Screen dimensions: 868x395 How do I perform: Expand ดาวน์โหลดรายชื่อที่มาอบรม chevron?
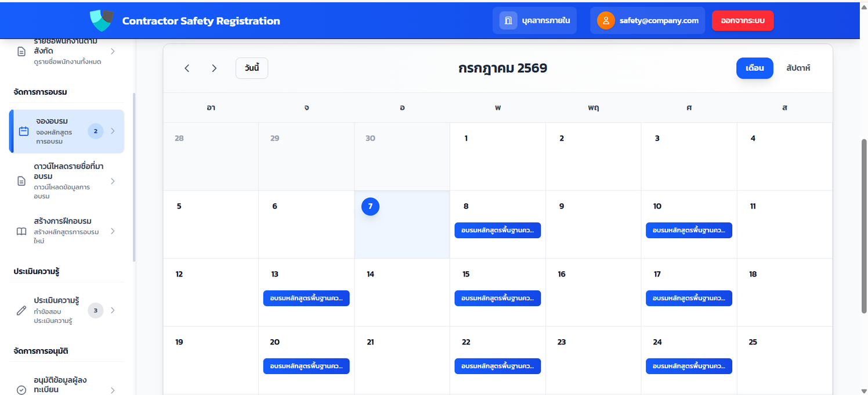coord(113,181)
